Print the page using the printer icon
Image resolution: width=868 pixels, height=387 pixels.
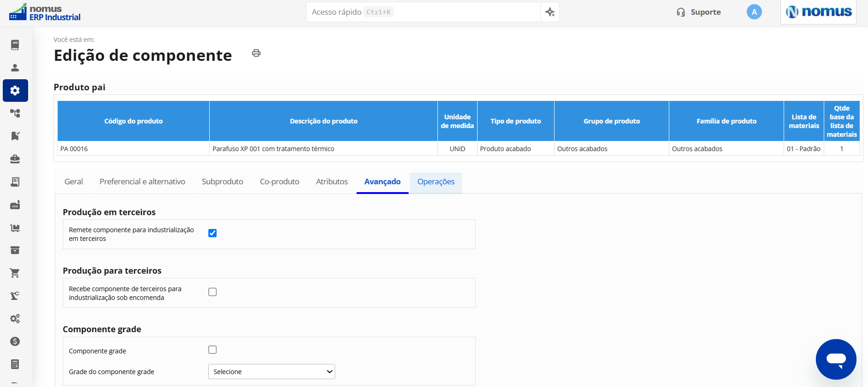[x=256, y=53]
